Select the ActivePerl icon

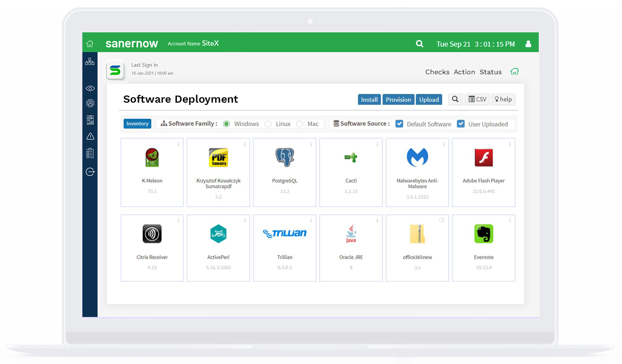click(x=218, y=234)
